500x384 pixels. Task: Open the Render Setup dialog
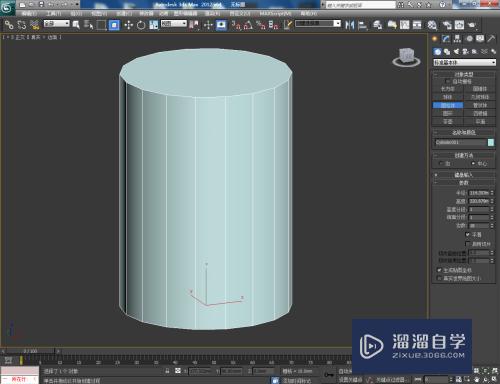pyautogui.click(x=447, y=25)
